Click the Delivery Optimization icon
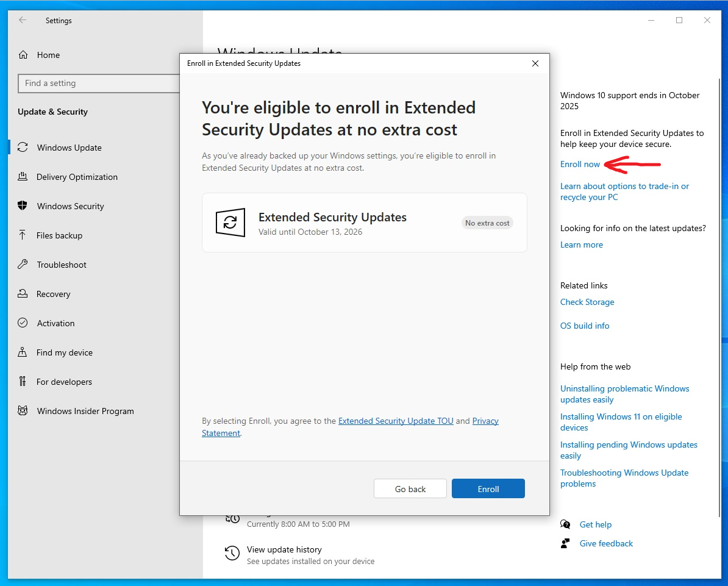This screenshot has width=728, height=586. click(23, 176)
